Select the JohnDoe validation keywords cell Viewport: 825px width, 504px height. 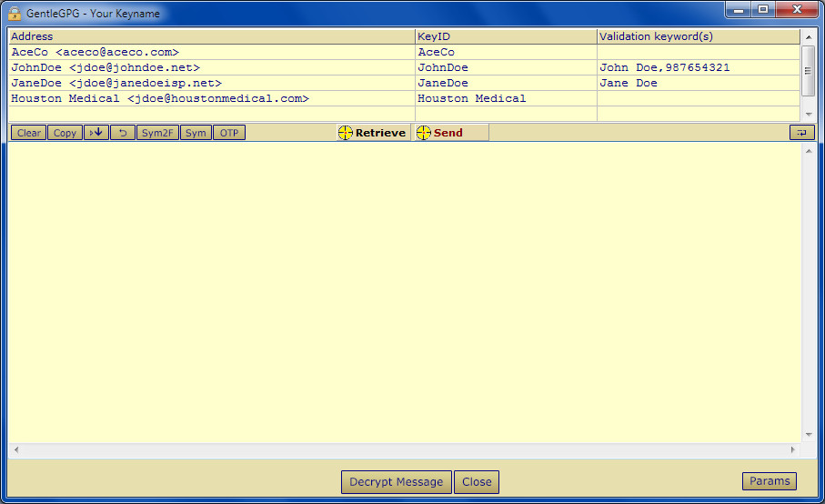click(699, 67)
